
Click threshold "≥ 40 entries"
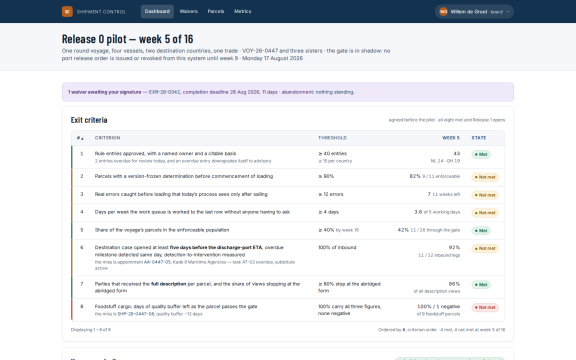(332, 153)
